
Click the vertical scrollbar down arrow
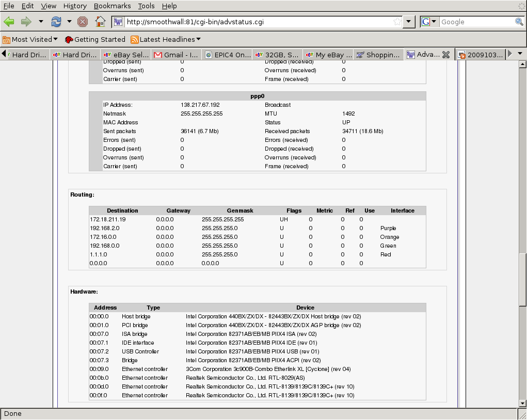[522, 403]
